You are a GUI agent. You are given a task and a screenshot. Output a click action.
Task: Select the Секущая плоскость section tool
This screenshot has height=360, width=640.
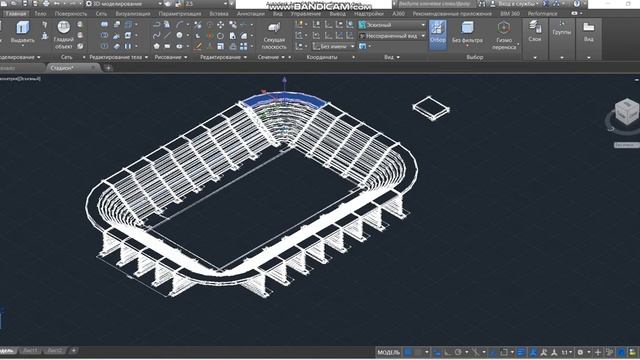[x=274, y=35]
